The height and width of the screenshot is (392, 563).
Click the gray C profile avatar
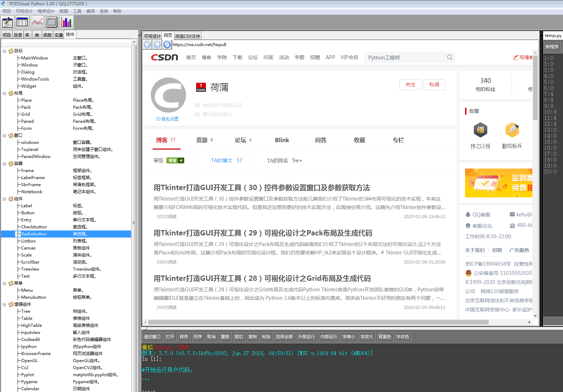(168, 95)
